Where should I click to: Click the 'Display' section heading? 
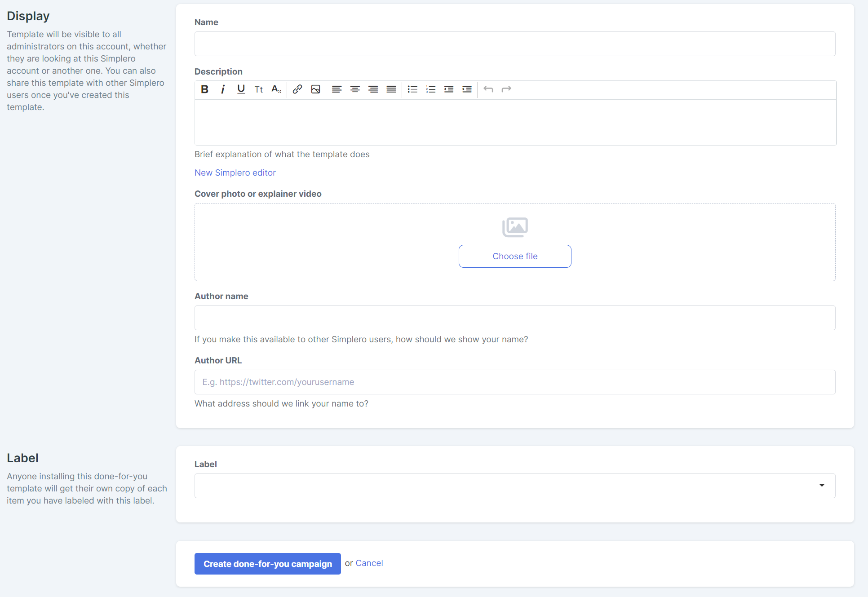click(x=28, y=16)
